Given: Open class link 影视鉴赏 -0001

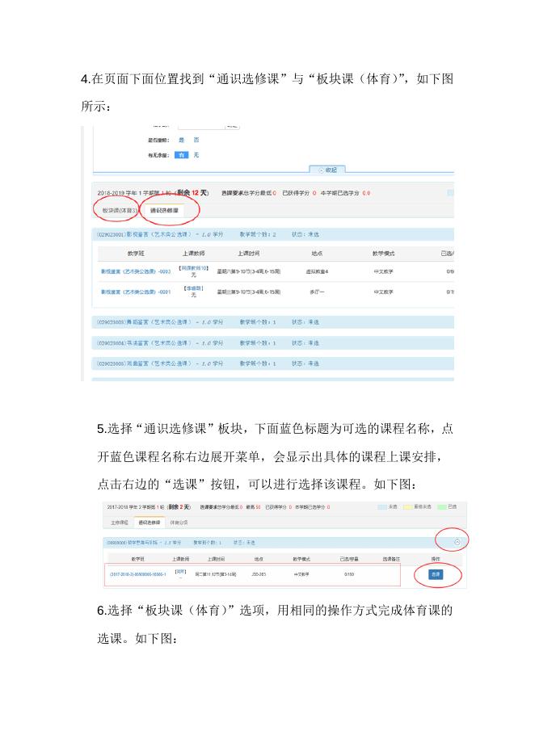Looking at the screenshot, I should click(x=136, y=292).
